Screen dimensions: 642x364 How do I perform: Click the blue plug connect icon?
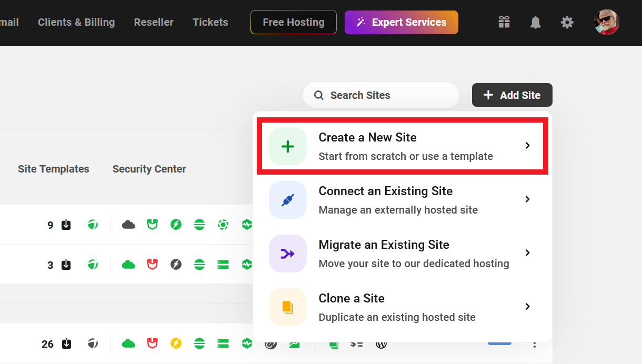[x=288, y=200]
